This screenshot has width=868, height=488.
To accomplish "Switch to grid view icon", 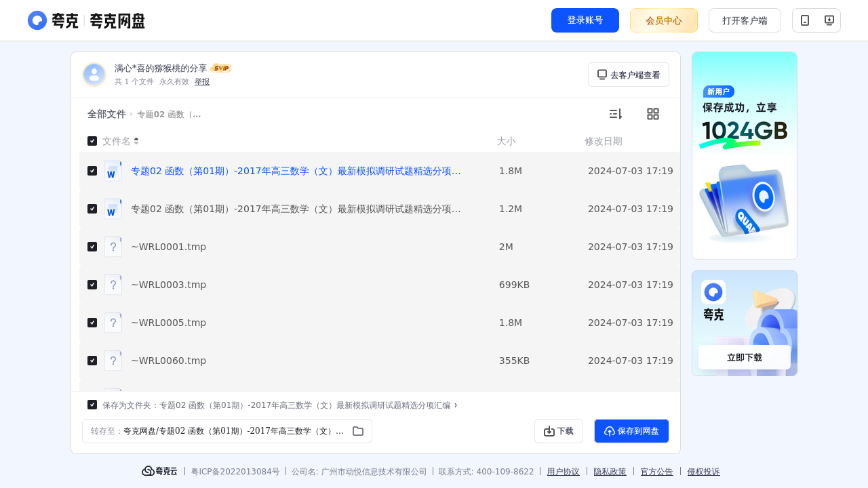I will pyautogui.click(x=653, y=114).
